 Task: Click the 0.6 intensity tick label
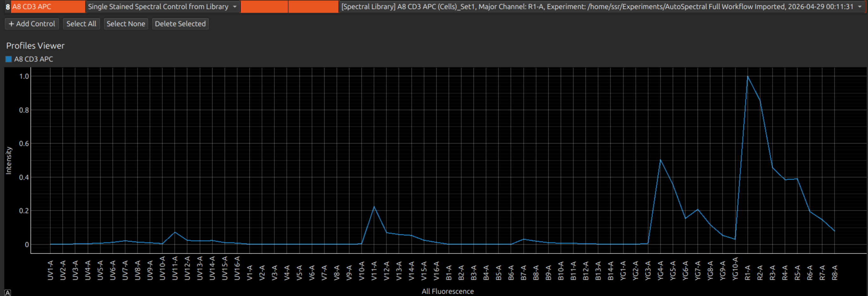pyautogui.click(x=24, y=144)
